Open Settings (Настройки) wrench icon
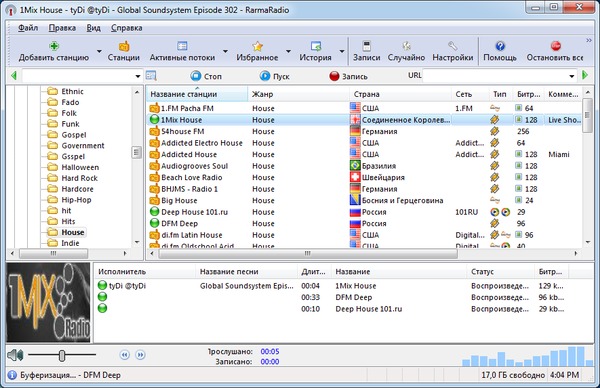600x388 pixels. (x=453, y=46)
